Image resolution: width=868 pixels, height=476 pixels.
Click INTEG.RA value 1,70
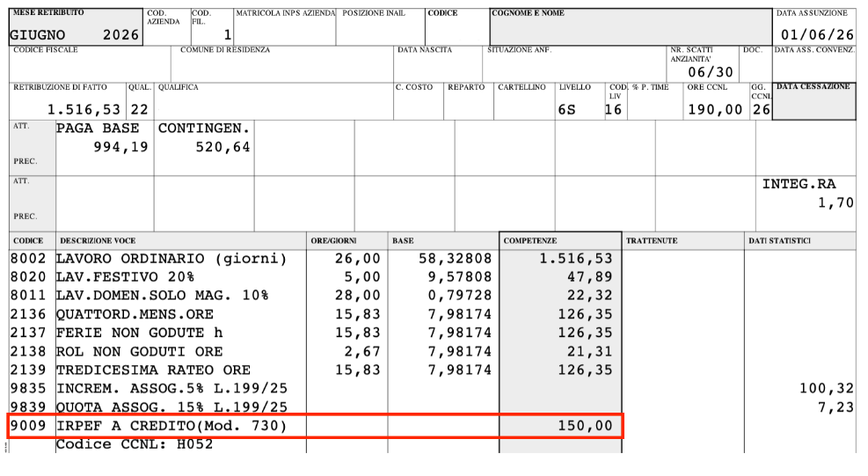pos(835,203)
